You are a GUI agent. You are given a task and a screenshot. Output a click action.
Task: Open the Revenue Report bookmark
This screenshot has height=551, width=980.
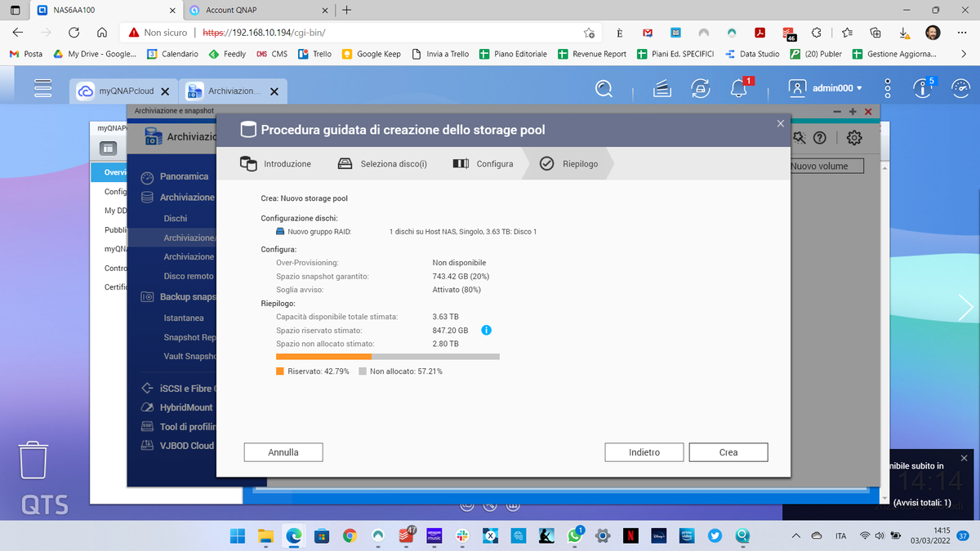pos(592,54)
